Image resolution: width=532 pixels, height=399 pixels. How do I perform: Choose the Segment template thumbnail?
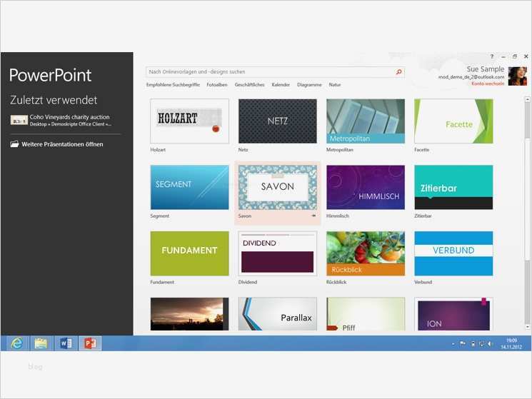click(x=189, y=187)
